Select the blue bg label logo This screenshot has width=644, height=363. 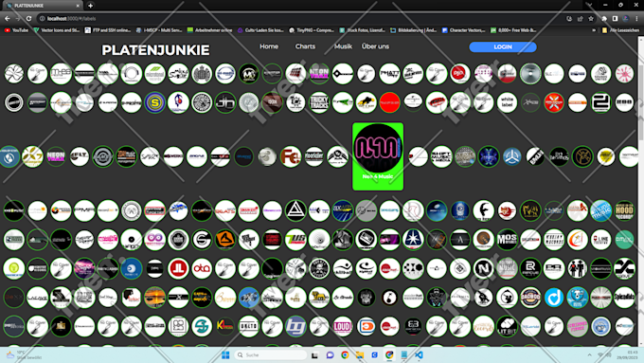click(x=295, y=326)
